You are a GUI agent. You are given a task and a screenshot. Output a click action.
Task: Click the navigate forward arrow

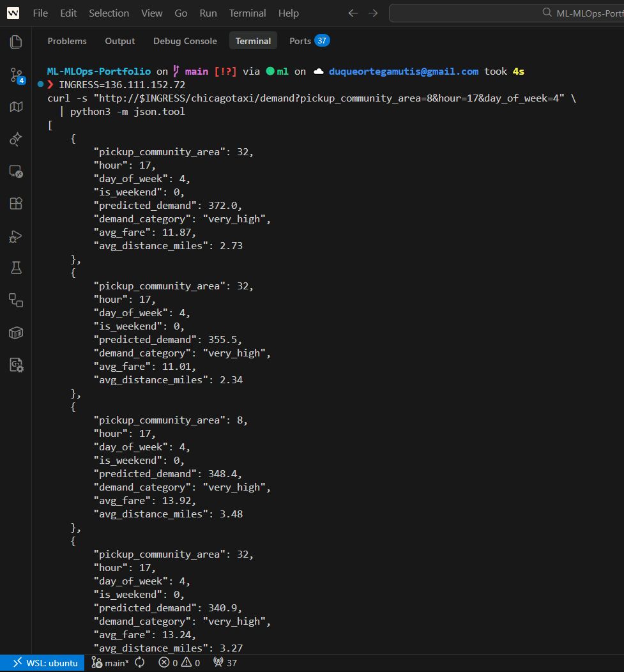click(374, 13)
